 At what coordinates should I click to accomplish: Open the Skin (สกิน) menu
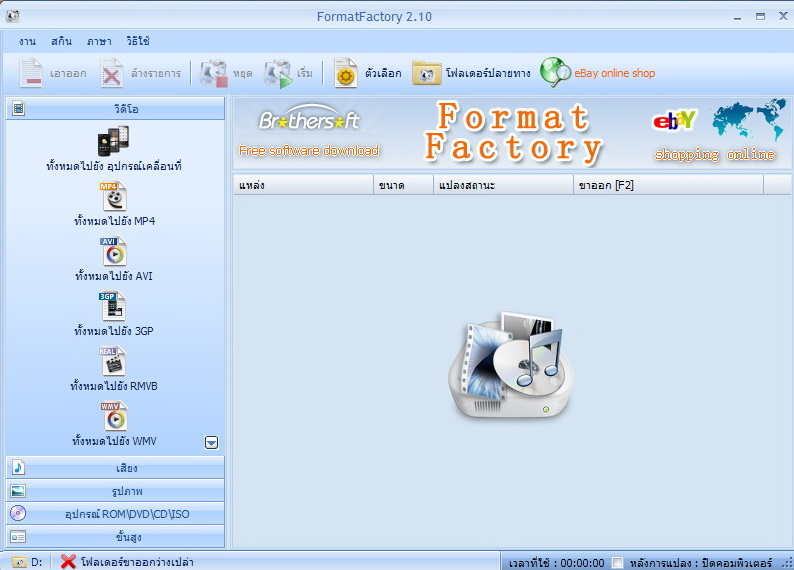[x=61, y=42]
